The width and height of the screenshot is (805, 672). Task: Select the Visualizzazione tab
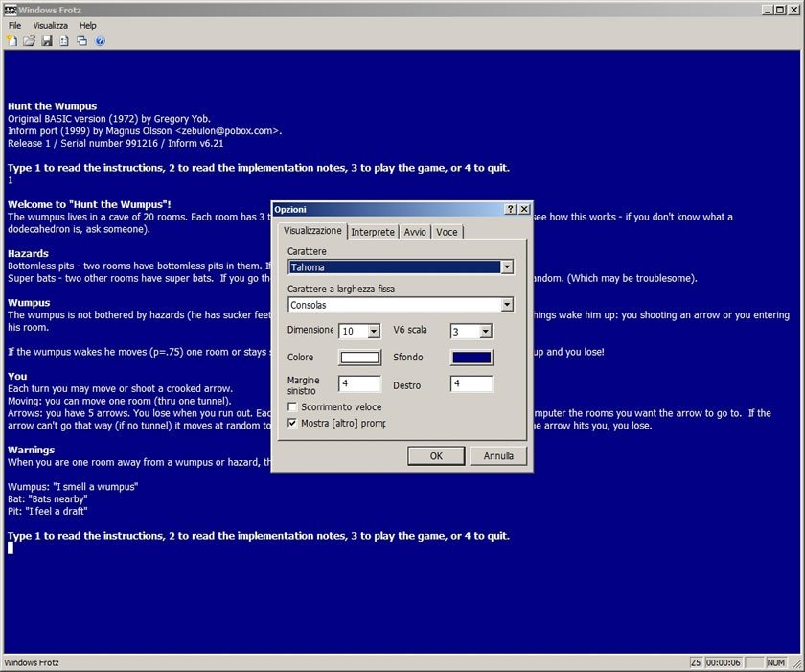pyautogui.click(x=312, y=231)
